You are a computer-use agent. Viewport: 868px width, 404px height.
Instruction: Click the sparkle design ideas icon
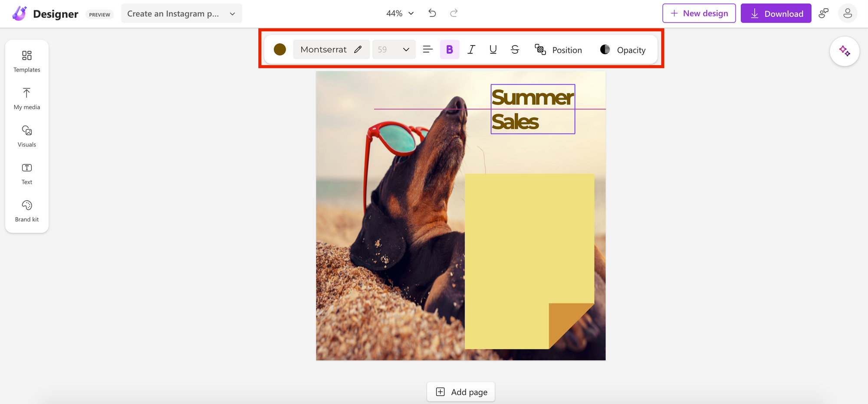tap(844, 51)
